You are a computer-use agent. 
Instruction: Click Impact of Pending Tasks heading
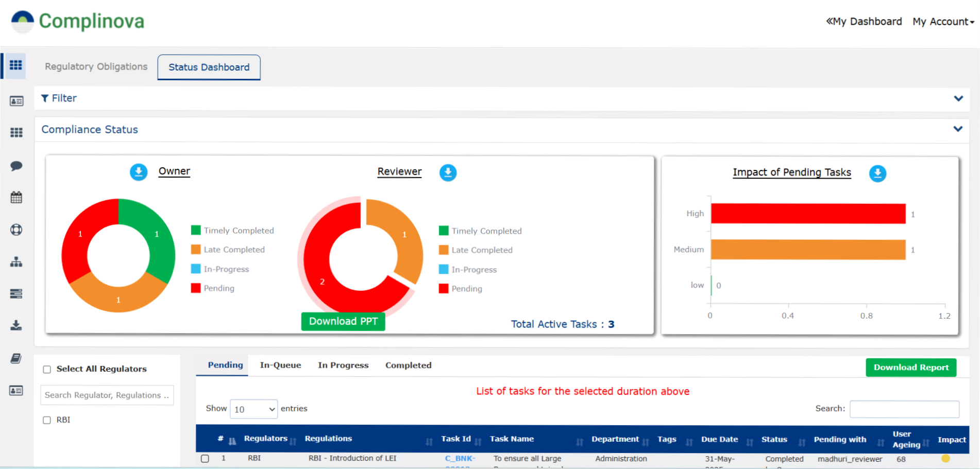792,172
